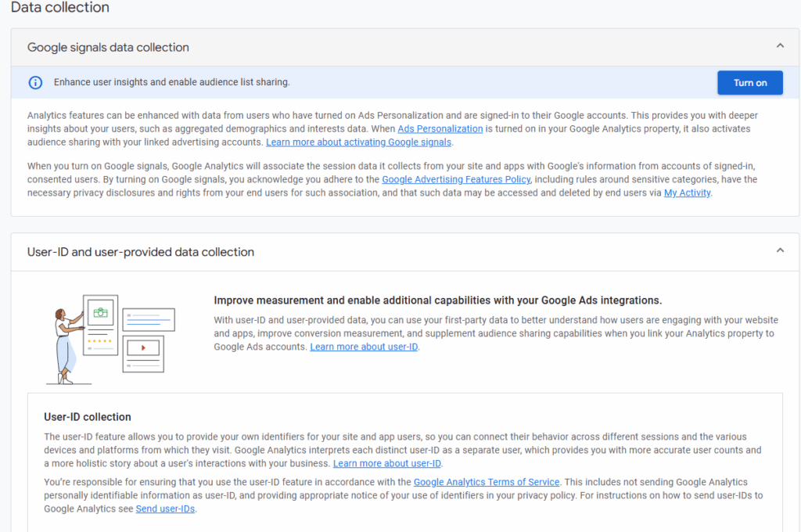The height and width of the screenshot is (532, 801).
Task: Click the Turn on button for Google signals
Action: [749, 83]
